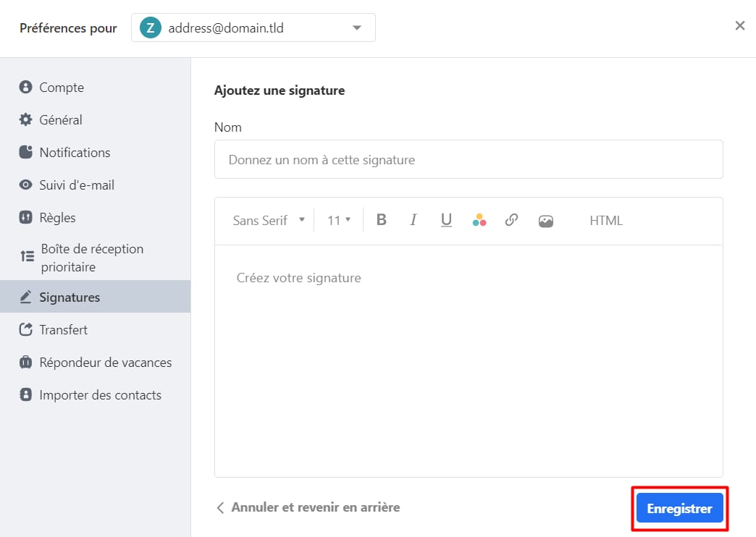Apply italic formatting to signature text
The image size is (756, 537).
pos(413,221)
